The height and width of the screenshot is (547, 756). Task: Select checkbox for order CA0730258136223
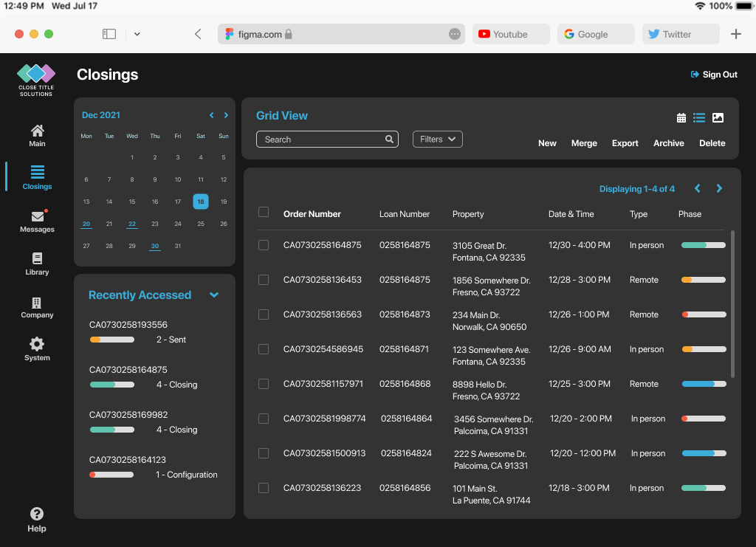point(264,488)
